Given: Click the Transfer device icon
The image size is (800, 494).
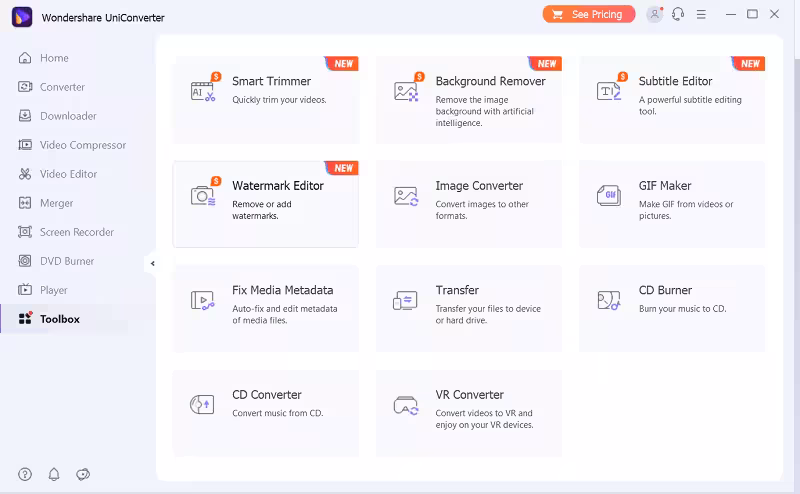Looking at the screenshot, I should point(405,301).
